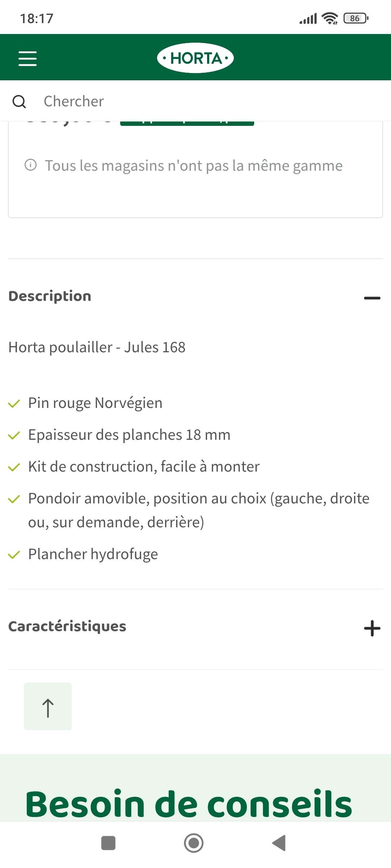391x868 pixels.
Task: Tap the Horta poulailler Jules 168 text
Action: coord(97,347)
